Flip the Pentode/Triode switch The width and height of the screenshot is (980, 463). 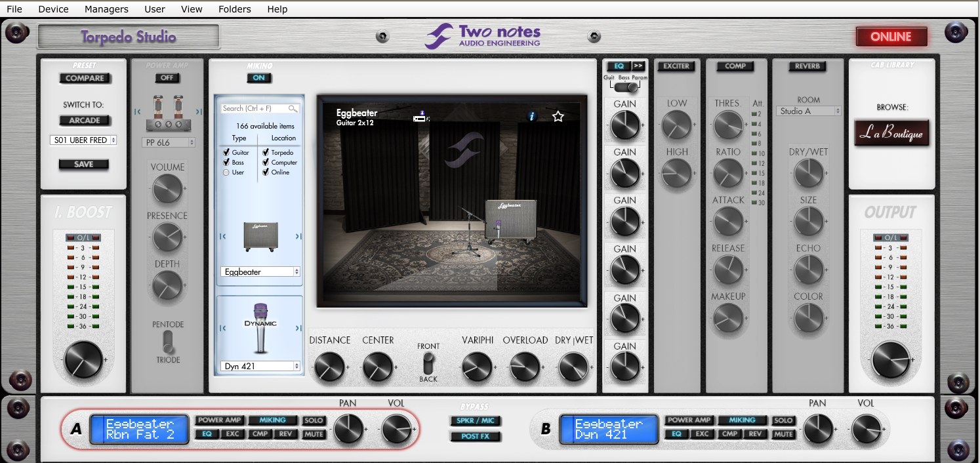[x=168, y=342]
